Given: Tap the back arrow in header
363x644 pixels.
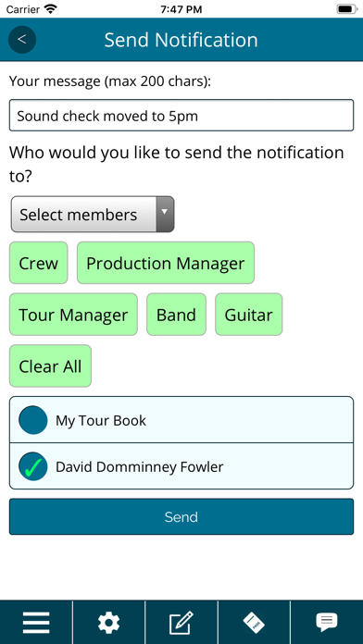Looking at the screenshot, I should [22, 40].
